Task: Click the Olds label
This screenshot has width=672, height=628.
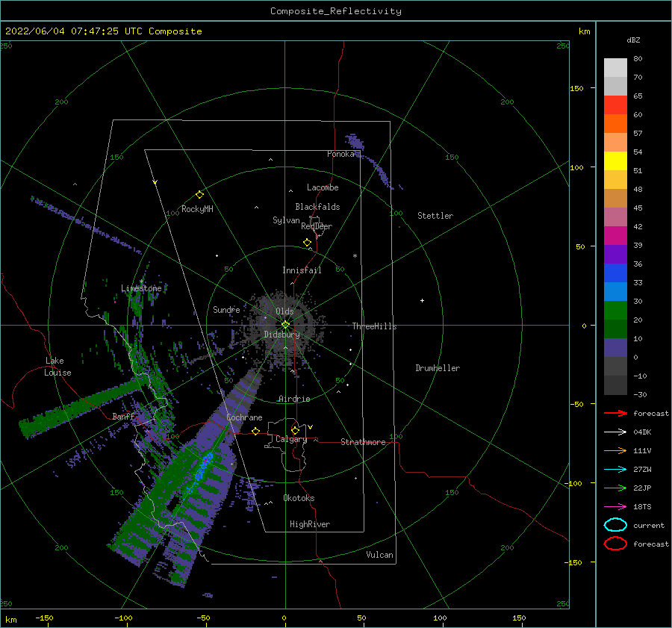Action: pyautogui.click(x=284, y=311)
